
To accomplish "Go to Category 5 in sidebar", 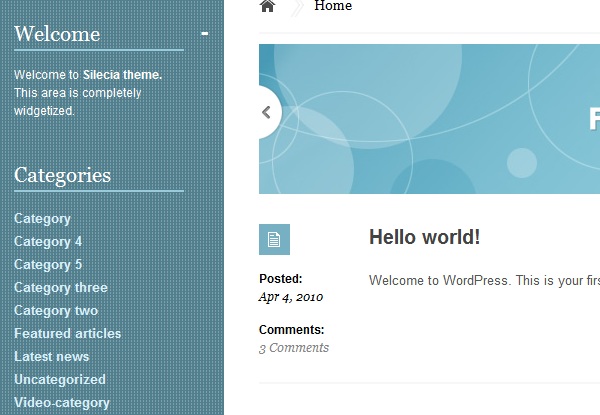I will (x=48, y=264).
